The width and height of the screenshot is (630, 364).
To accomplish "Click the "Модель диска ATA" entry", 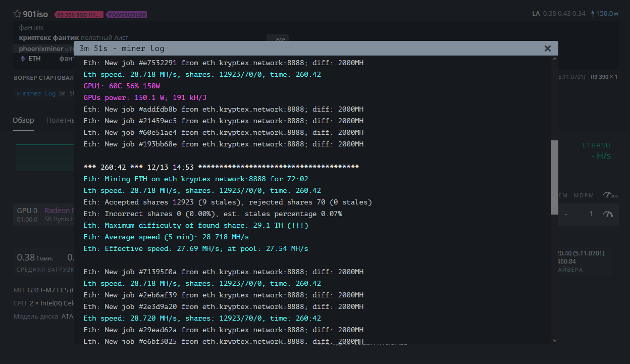I will [44, 316].
